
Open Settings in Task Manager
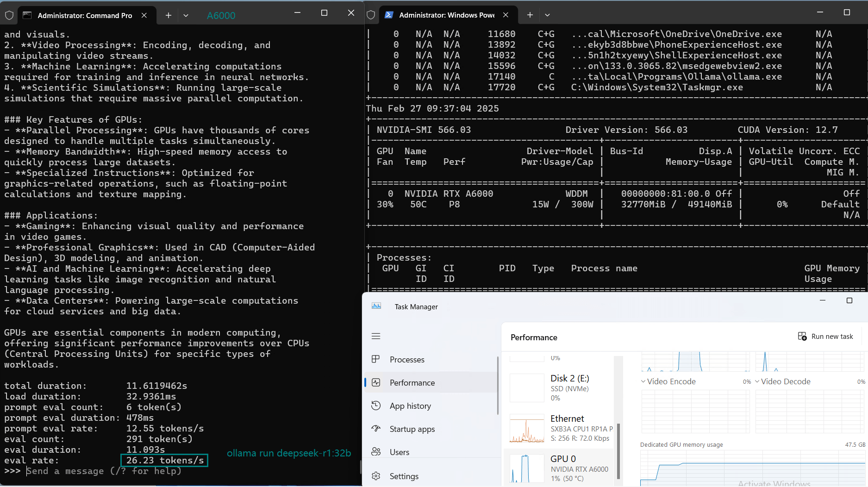coord(431,476)
